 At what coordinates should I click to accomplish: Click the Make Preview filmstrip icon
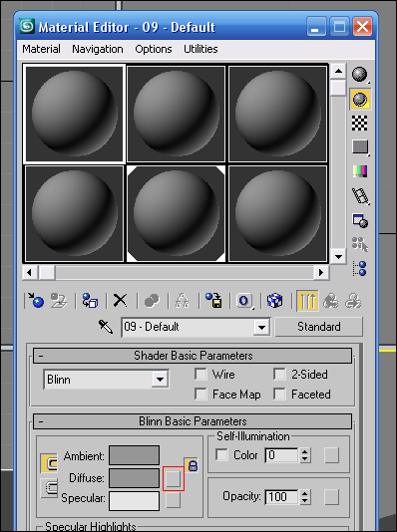(360, 196)
